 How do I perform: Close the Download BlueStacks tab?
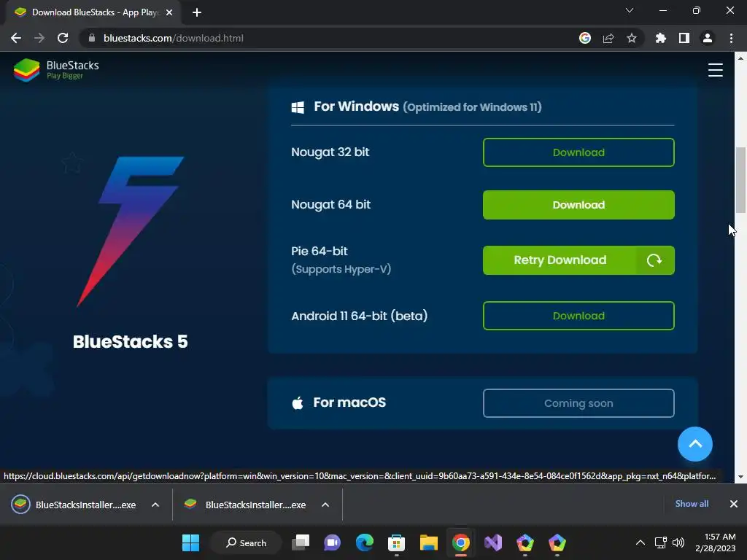[x=169, y=12]
